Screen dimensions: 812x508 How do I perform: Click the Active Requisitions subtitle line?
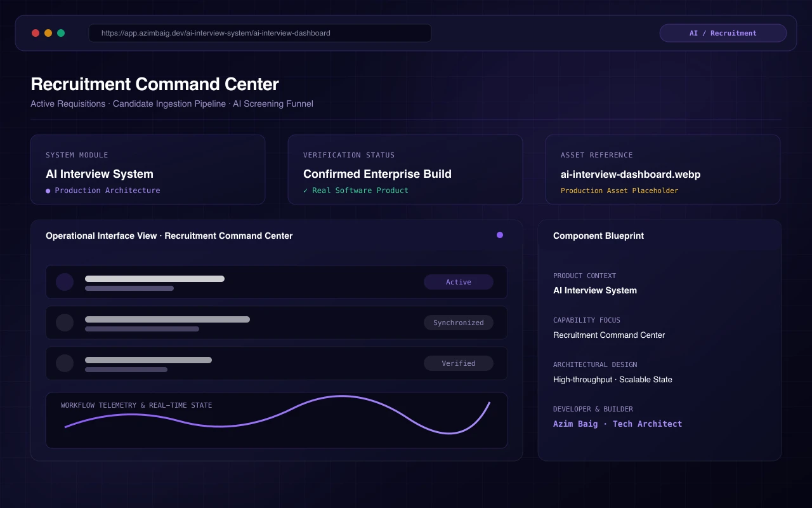coord(172,104)
